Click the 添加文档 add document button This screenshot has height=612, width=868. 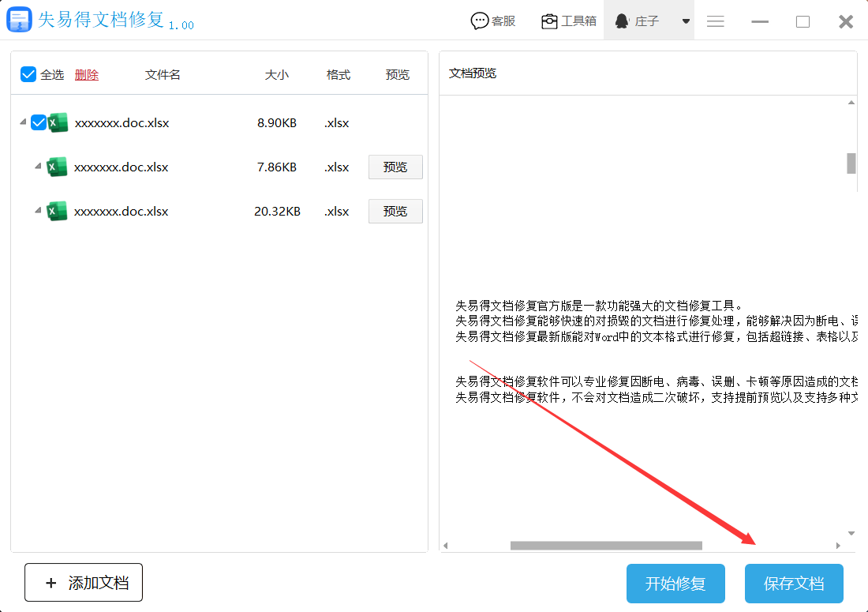84,583
